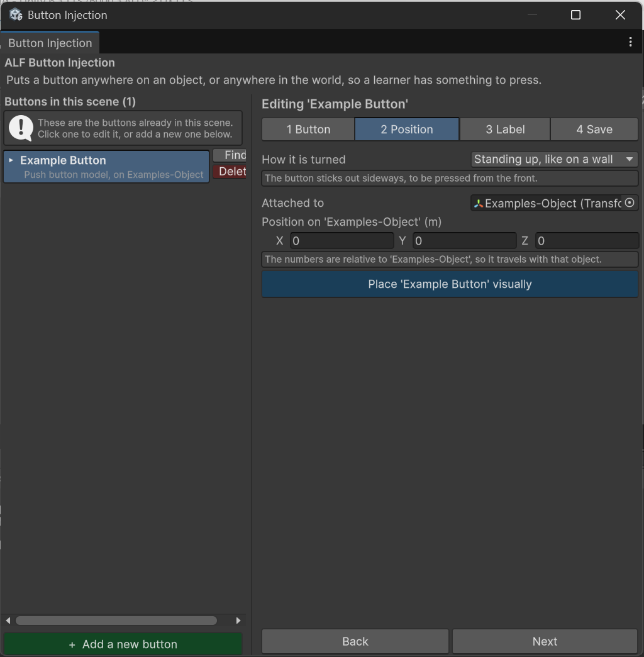Screen dimensions: 644x657
Task: Open the three-dot window options menu
Action: coord(630,41)
